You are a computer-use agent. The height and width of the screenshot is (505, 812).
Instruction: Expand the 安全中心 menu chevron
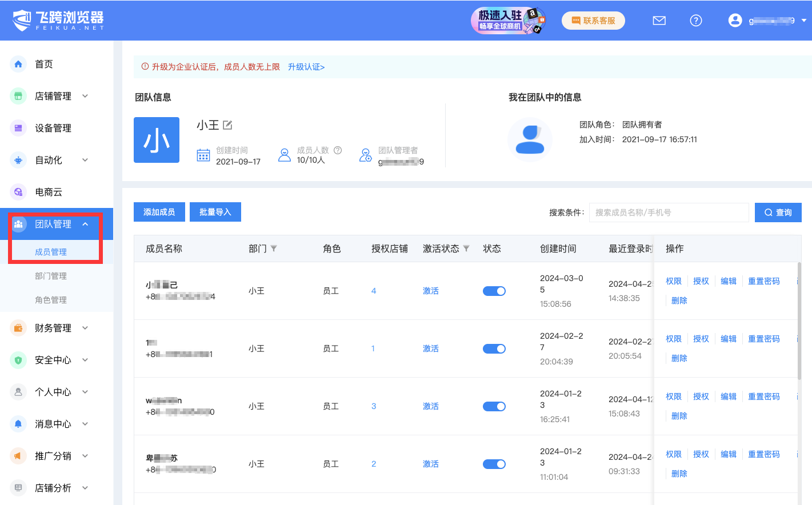(x=85, y=360)
